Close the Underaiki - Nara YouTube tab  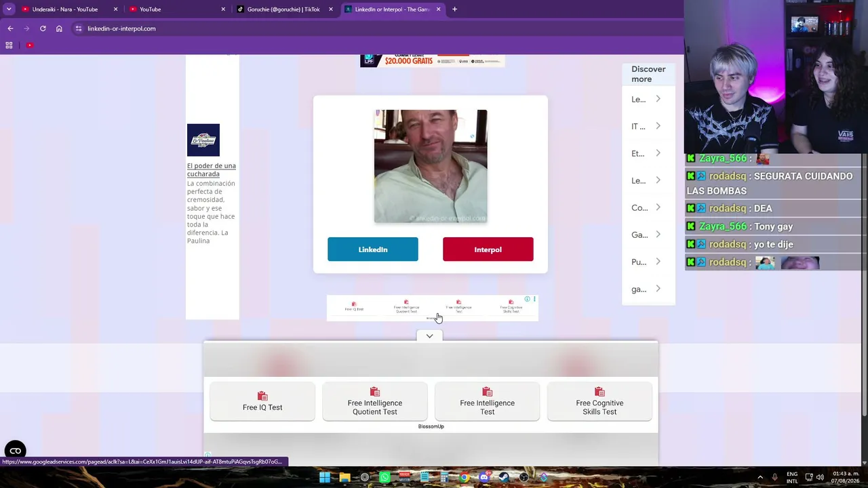click(x=115, y=9)
